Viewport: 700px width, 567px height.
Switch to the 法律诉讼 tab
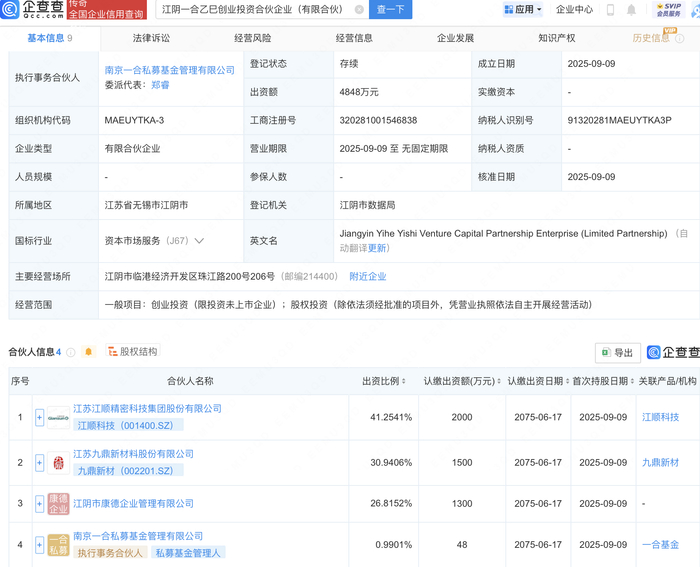coord(151,39)
